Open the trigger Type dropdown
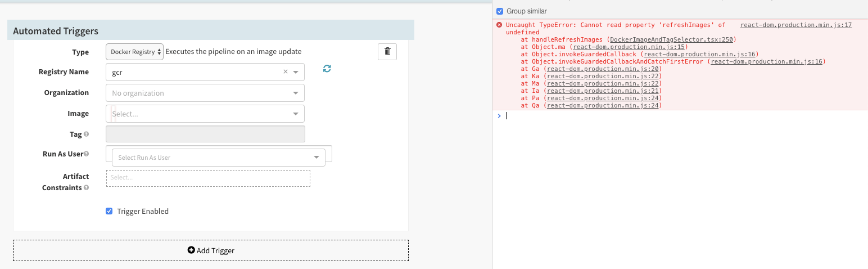Viewport: 868px width, 269px height. pyautogui.click(x=134, y=52)
